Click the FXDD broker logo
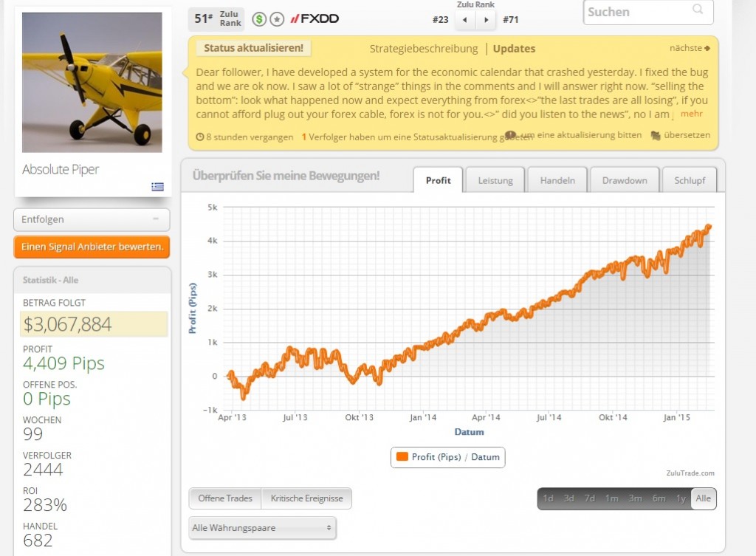 coord(315,18)
